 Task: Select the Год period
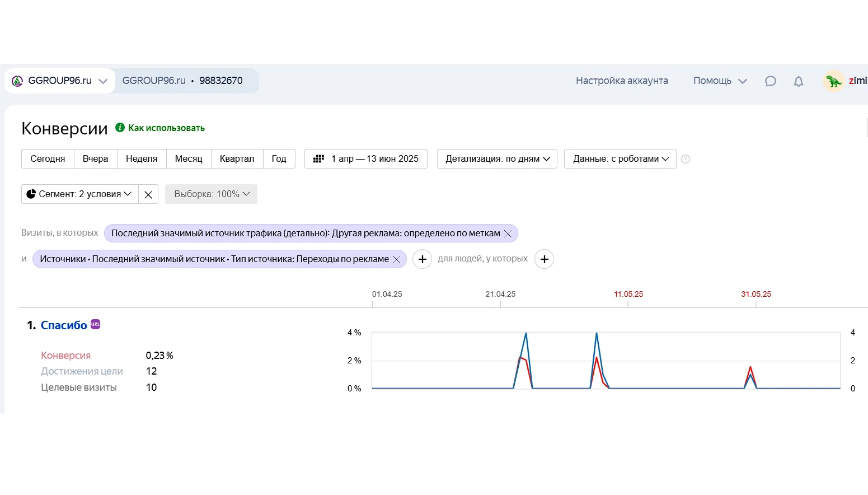[279, 158]
